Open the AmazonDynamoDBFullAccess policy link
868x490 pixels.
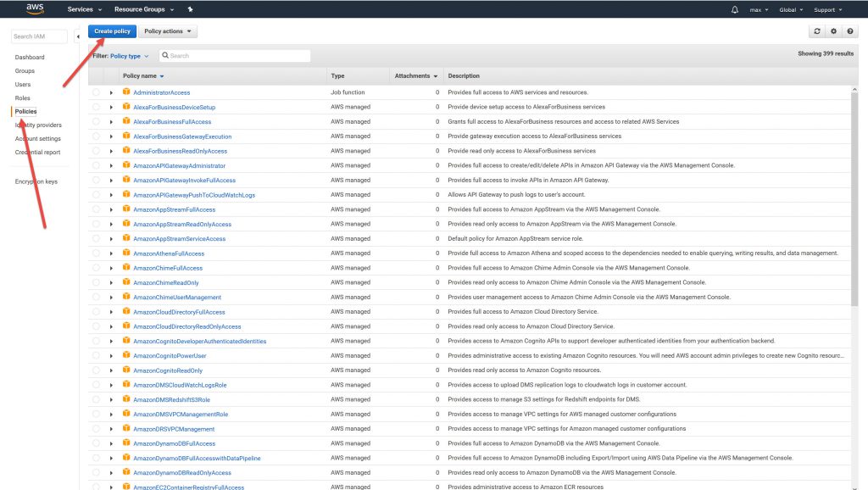point(174,443)
